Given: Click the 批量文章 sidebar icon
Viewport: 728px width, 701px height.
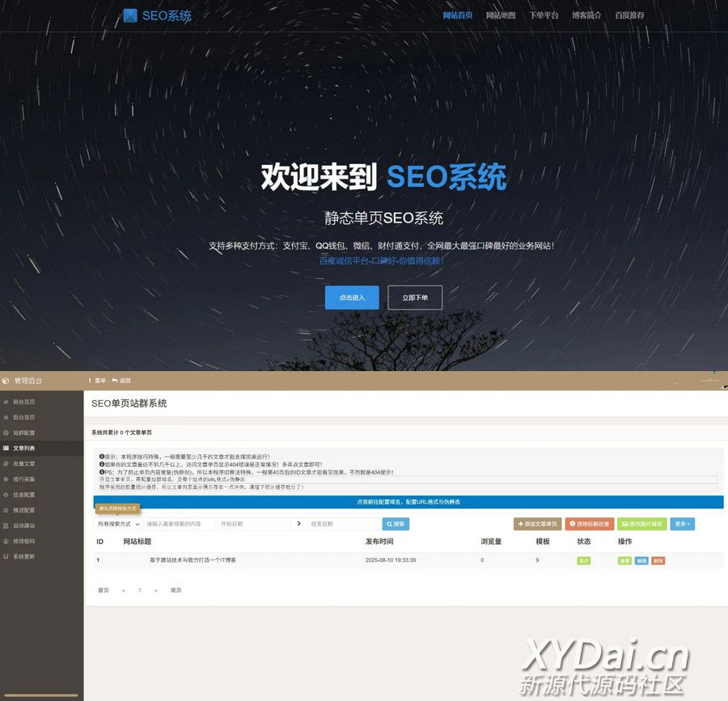Looking at the screenshot, I should (x=6, y=463).
